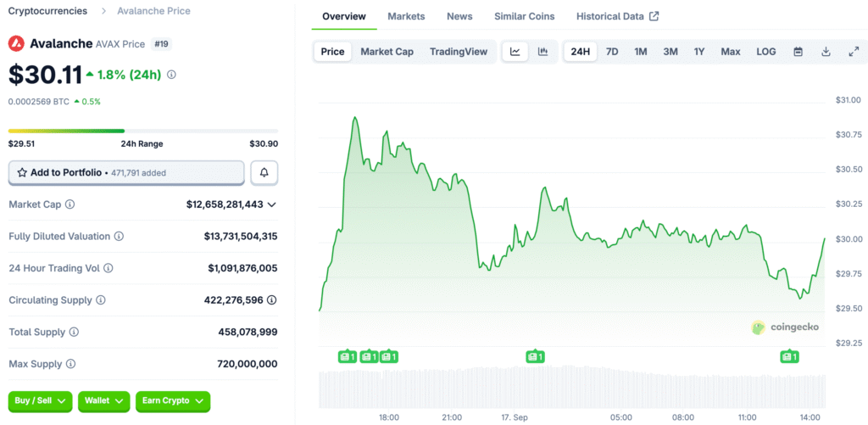Image resolution: width=868 pixels, height=425 pixels.
Task: Click the $30.90 range high value
Action: click(x=264, y=144)
